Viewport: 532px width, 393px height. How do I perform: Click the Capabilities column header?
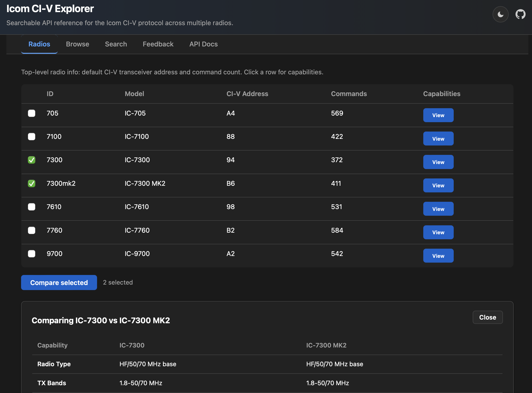click(x=442, y=94)
